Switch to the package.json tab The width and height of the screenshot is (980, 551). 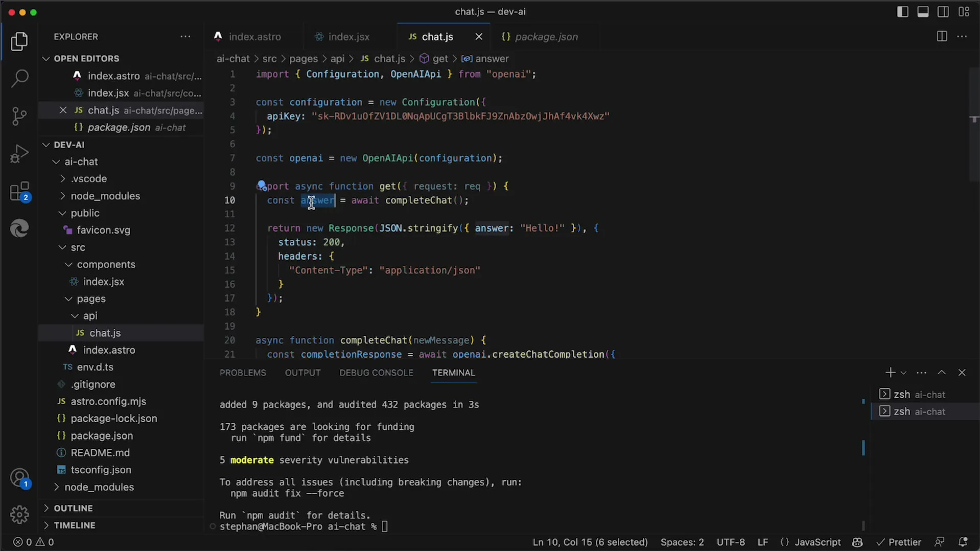(x=546, y=37)
